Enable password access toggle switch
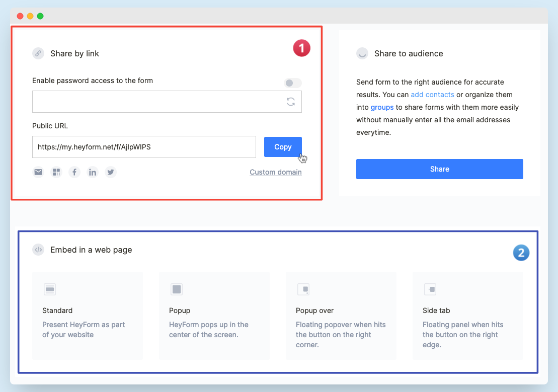 [x=293, y=83]
